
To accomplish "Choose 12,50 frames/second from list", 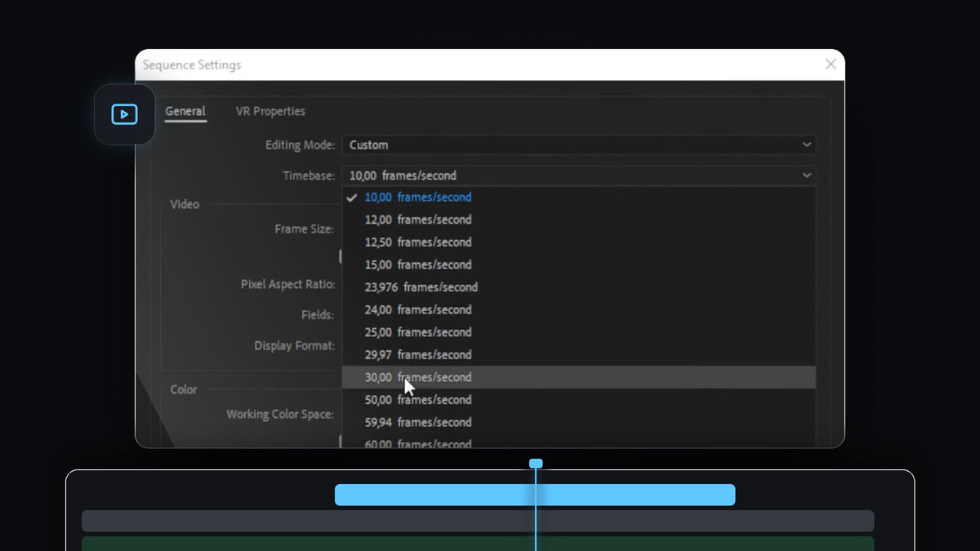I will coord(578,242).
